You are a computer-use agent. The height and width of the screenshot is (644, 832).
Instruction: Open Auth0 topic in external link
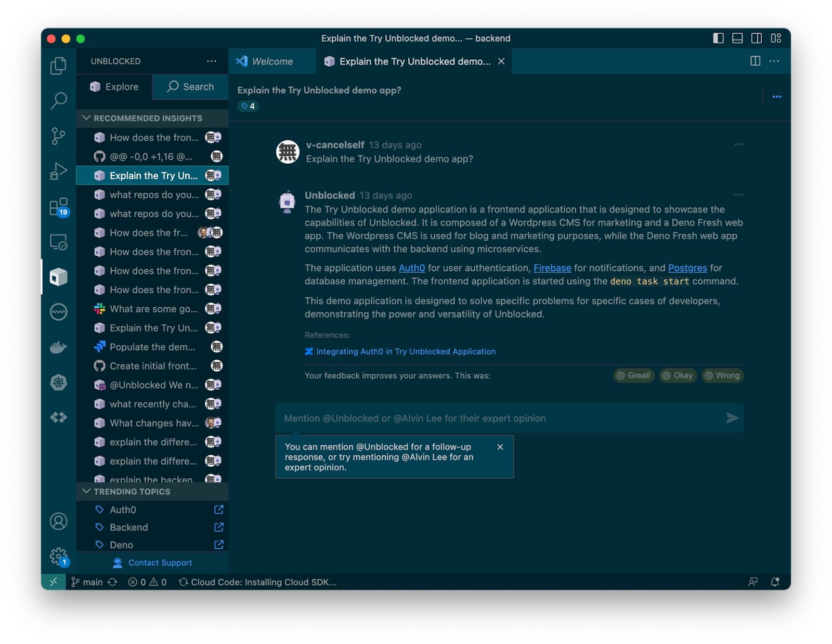pos(219,509)
